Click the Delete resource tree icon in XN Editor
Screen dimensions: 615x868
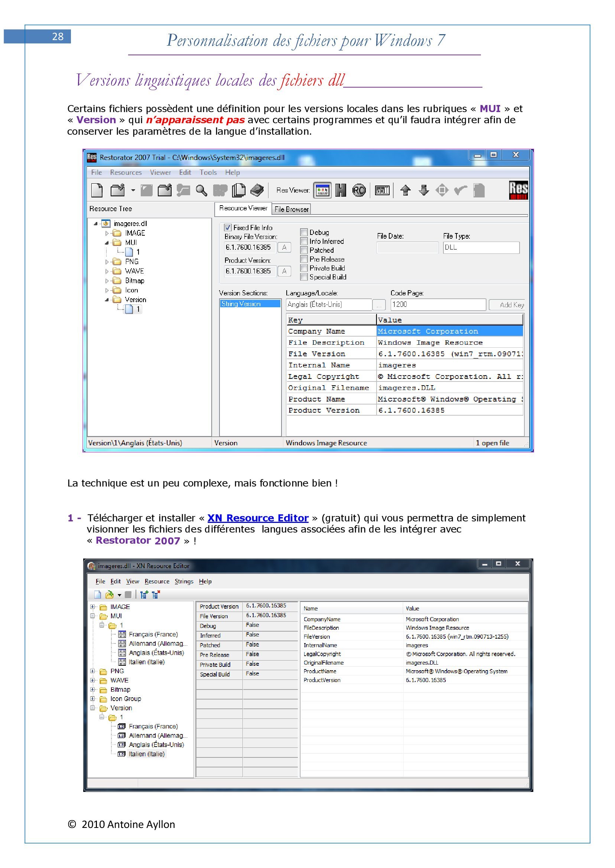tap(156, 595)
